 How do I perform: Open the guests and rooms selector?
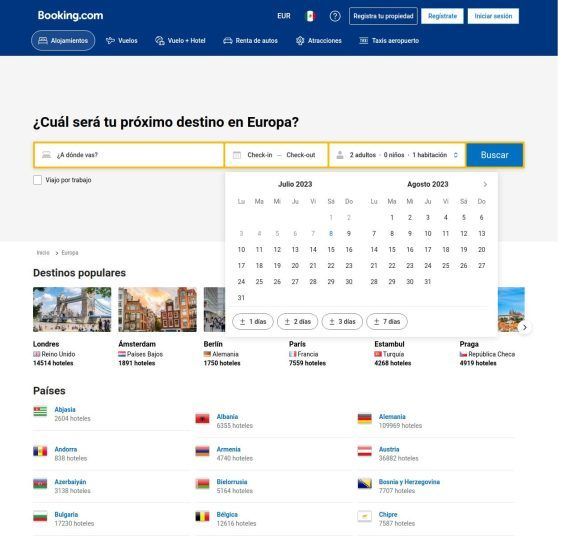397,155
